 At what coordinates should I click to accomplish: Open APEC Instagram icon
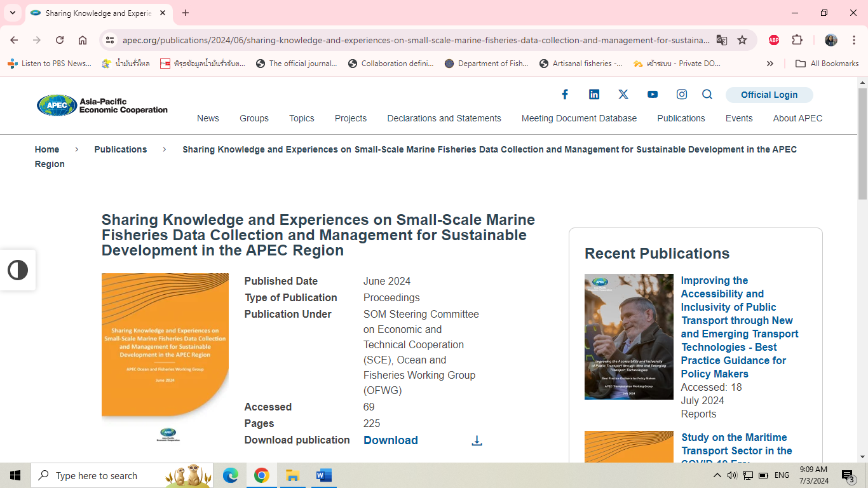pyautogui.click(x=682, y=95)
